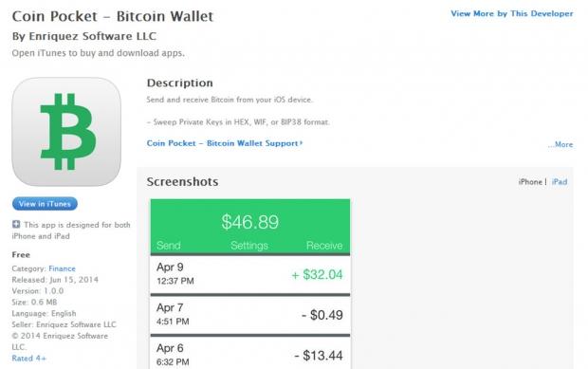
Task: Click the Coin Pocket – Bitcoin Wallet title
Action: [x=113, y=16]
